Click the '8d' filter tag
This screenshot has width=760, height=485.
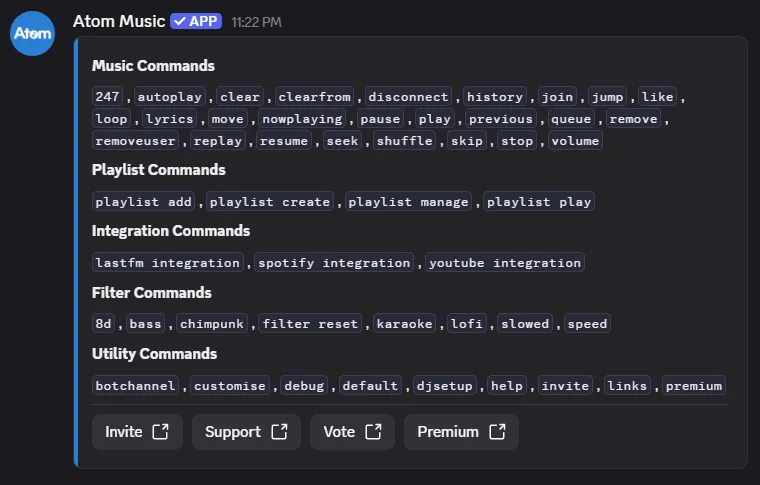(103, 324)
